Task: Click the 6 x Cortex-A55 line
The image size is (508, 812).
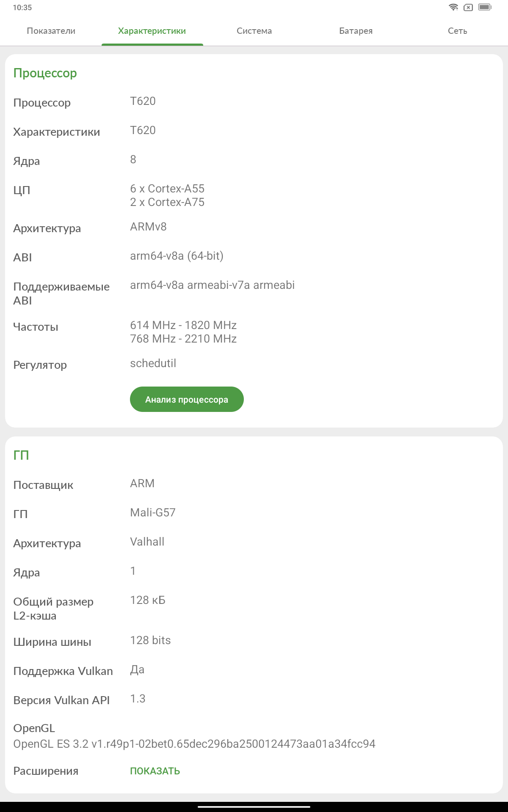Action: pos(167,189)
